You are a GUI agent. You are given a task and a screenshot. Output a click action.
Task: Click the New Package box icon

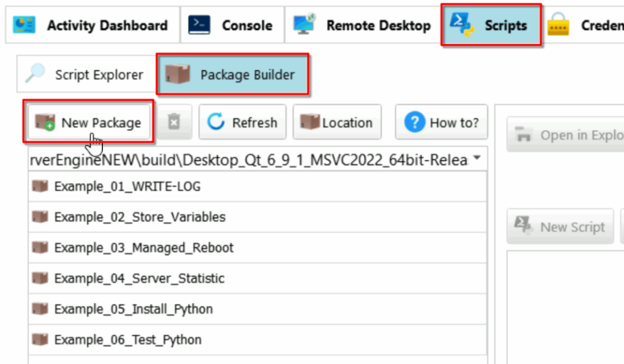pos(45,122)
